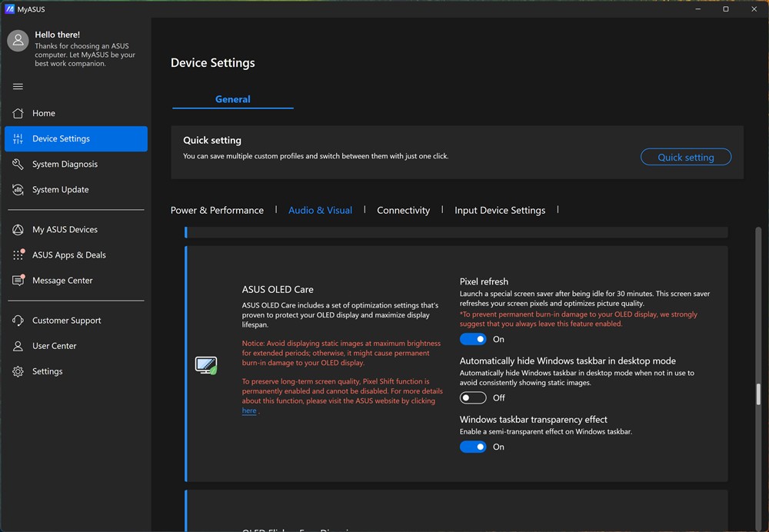Click the Quick setting button
The width and height of the screenshot is (769, 532).
point(685,157)
